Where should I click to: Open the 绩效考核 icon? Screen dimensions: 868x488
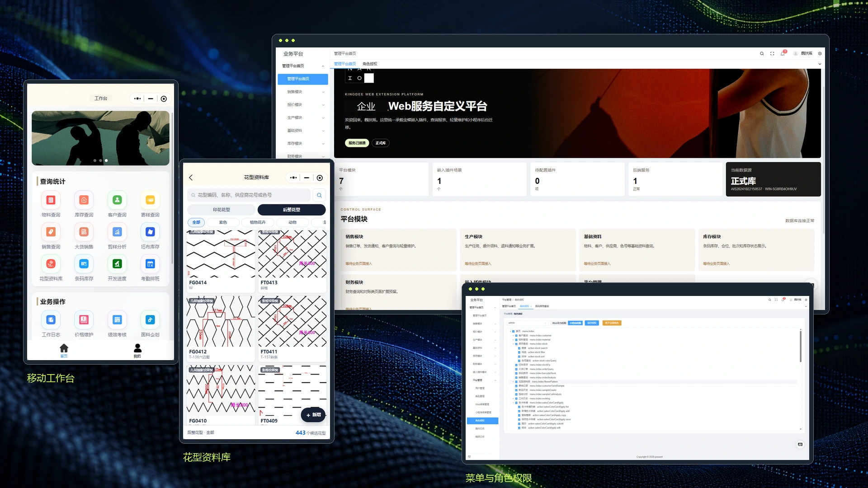117,320
